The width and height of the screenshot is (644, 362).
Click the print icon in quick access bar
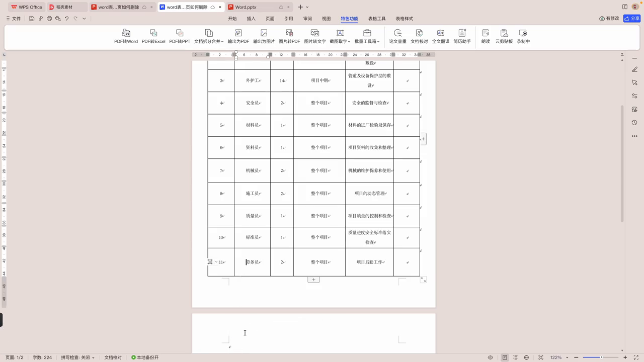click(x=49, y=19)
